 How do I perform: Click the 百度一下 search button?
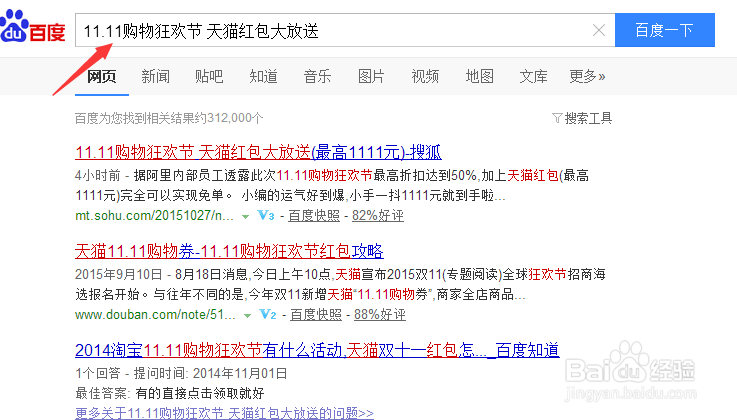coord(665,30)
